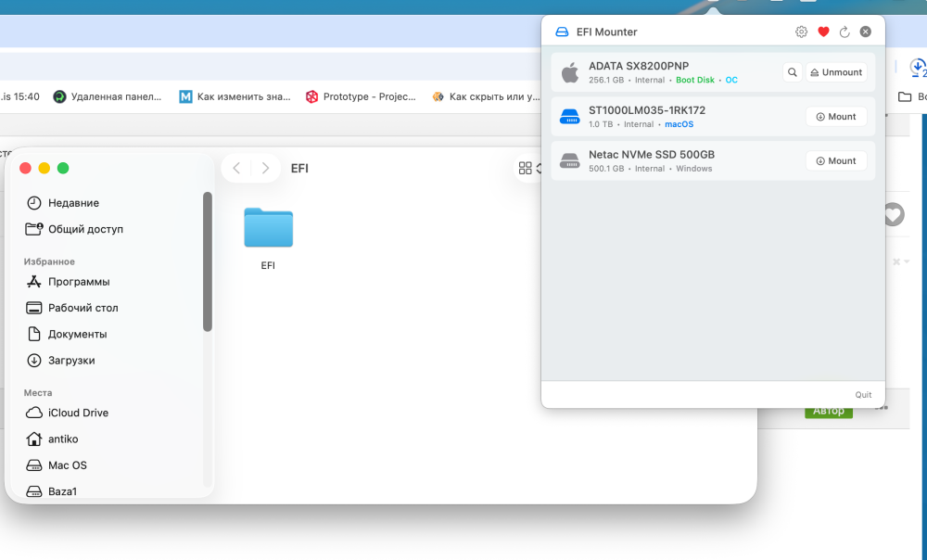Mount the ST1000LM035-1RK172 EFI partition
The image size is (927, 560).
(836, 117)
